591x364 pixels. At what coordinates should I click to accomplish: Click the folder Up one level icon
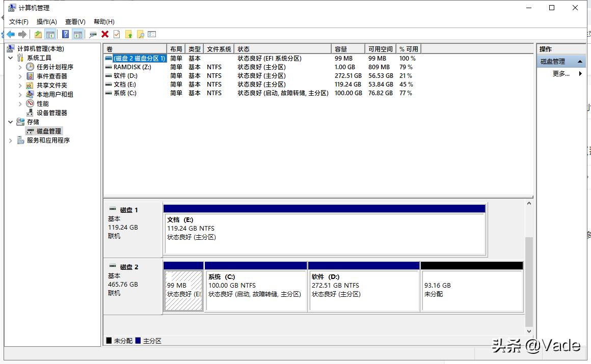pyautogui.click(x=38, y=34)
